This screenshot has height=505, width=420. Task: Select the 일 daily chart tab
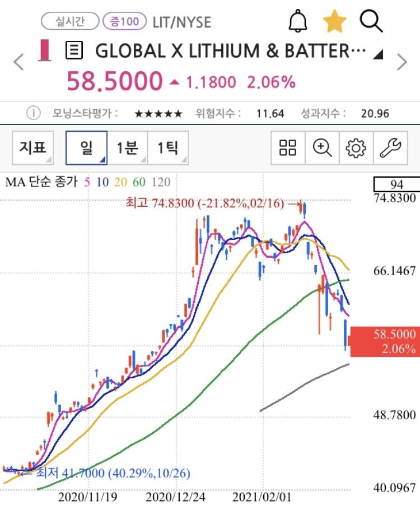(x=86, y=148)
